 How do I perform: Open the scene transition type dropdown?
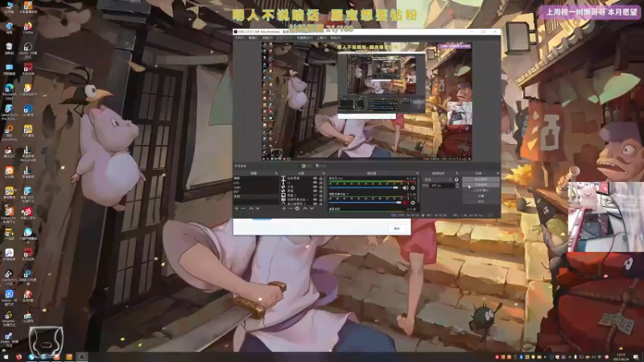click(x=438, y=179)
